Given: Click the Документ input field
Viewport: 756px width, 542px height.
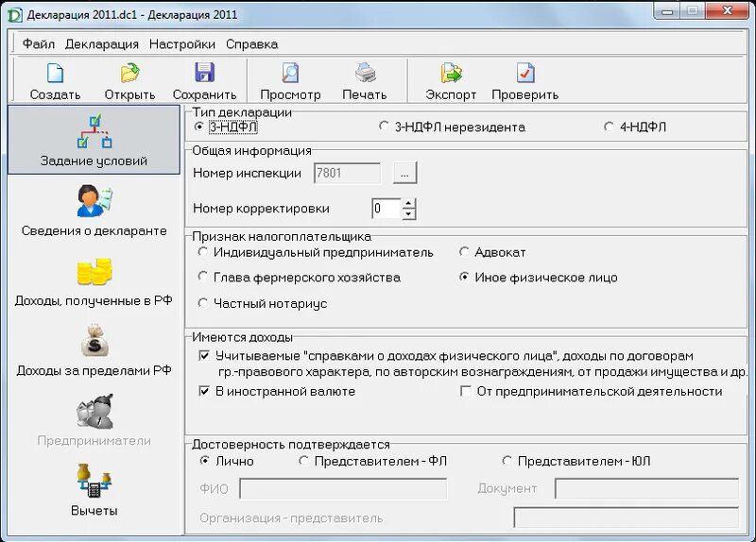Looking at the screenshot, I should (x=646, y=489).
